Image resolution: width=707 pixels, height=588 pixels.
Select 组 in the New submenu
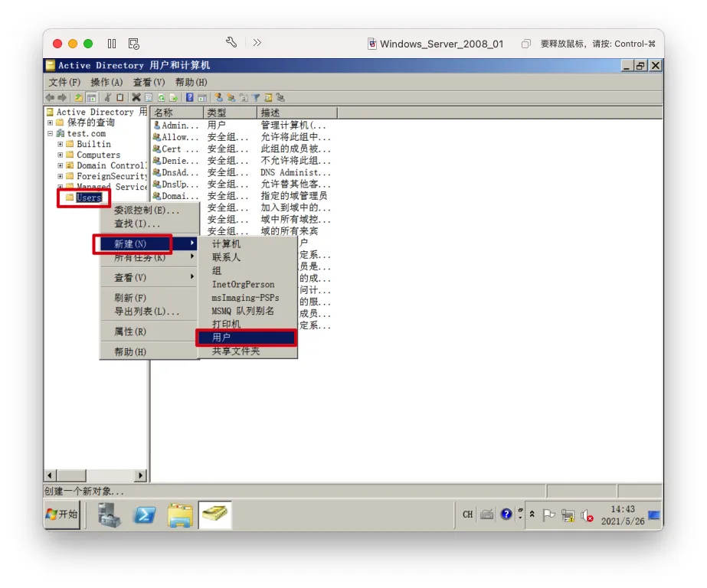click(247, 271)
